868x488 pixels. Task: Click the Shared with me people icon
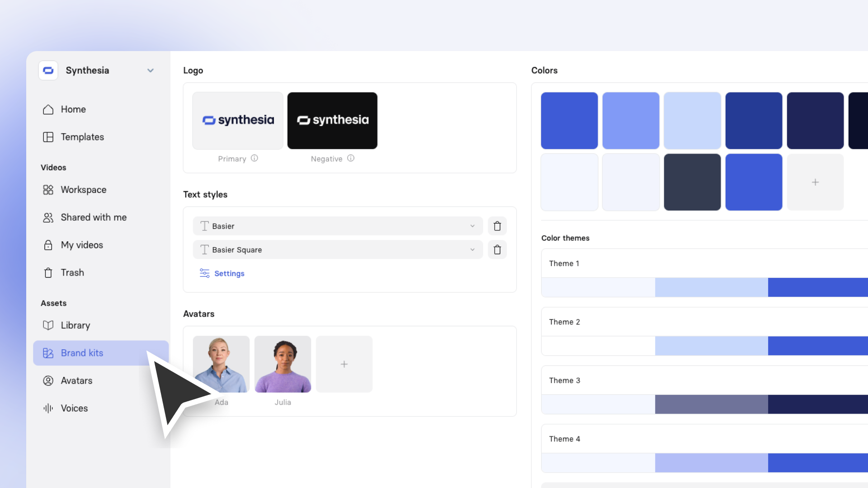click(48, 217)
